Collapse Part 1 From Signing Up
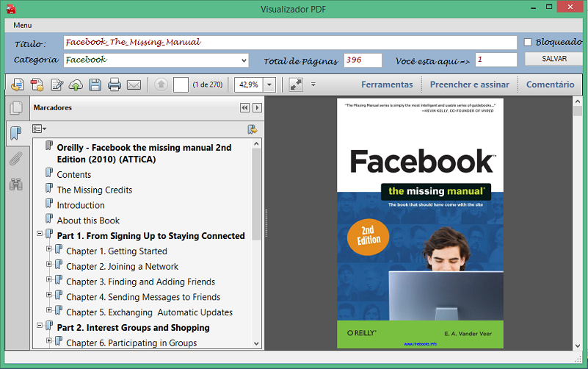This screenshot has width=588, height=369. point(40,234)
